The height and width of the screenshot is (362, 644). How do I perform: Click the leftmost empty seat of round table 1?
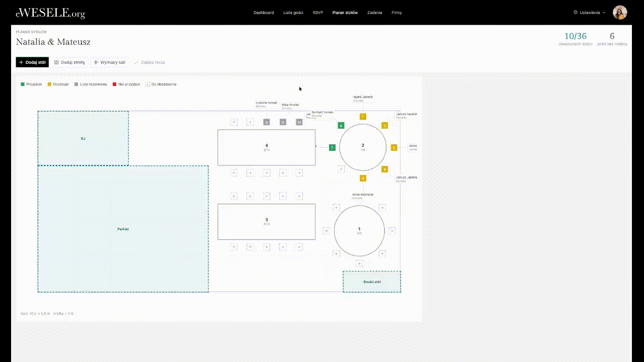coord(327,231)
